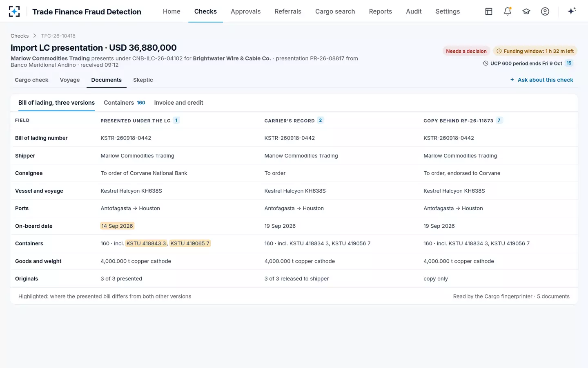Click '3 of 3 released to shipper' cell

coord(296,279)
